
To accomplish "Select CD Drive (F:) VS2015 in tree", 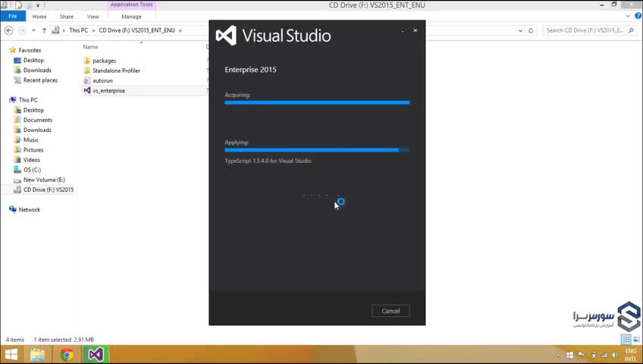I will pos(49,190).
